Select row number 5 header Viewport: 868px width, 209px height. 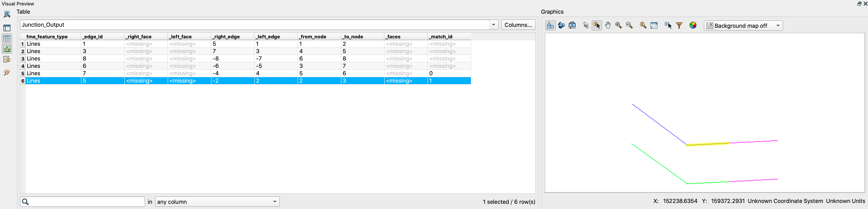tap(23, 73)
